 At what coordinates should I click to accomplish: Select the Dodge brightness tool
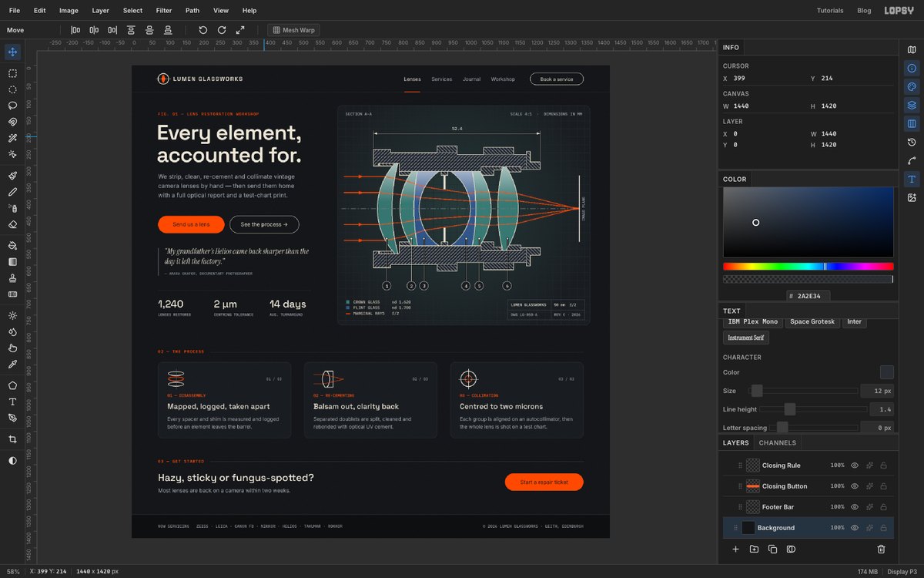click(12, 315)
